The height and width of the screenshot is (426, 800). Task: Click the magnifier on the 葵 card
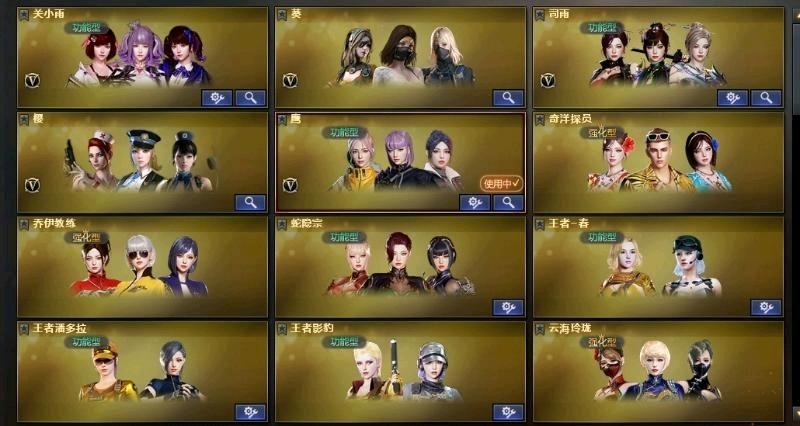(508, 98)
